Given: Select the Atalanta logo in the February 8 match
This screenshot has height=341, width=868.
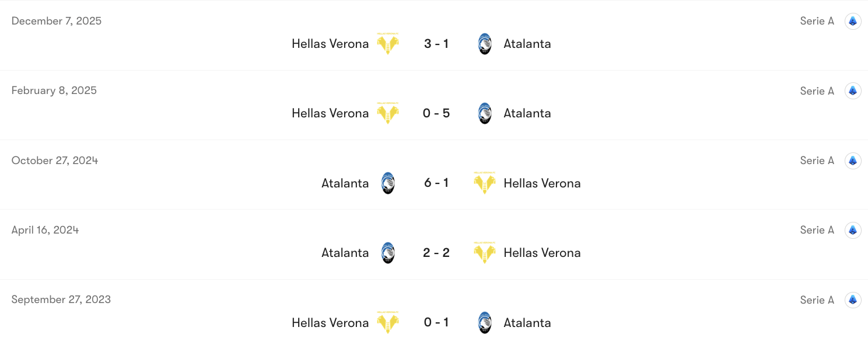Looking at the screenshot, I should point(484,113).
